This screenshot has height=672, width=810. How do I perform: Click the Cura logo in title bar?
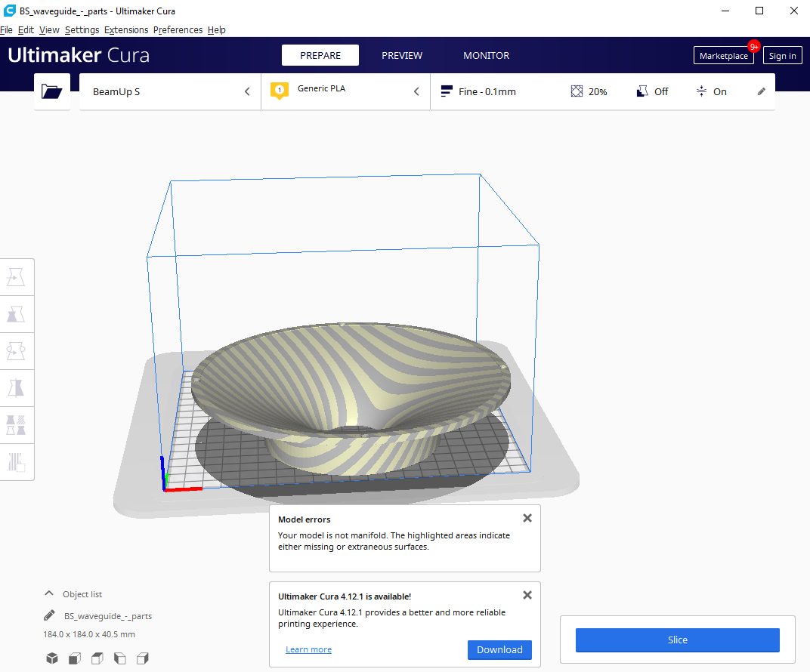(9, 11)
